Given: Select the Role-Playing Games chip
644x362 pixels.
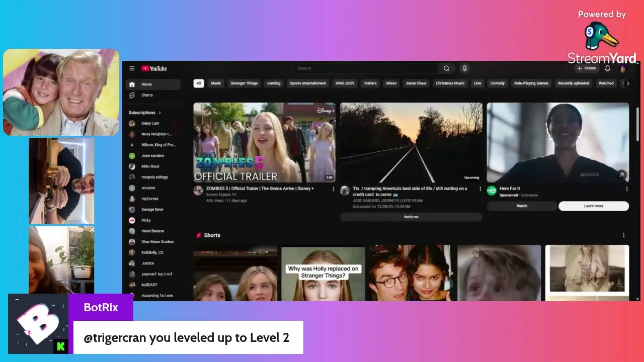Looking at the screenshot, I should (x=531, y=83).
